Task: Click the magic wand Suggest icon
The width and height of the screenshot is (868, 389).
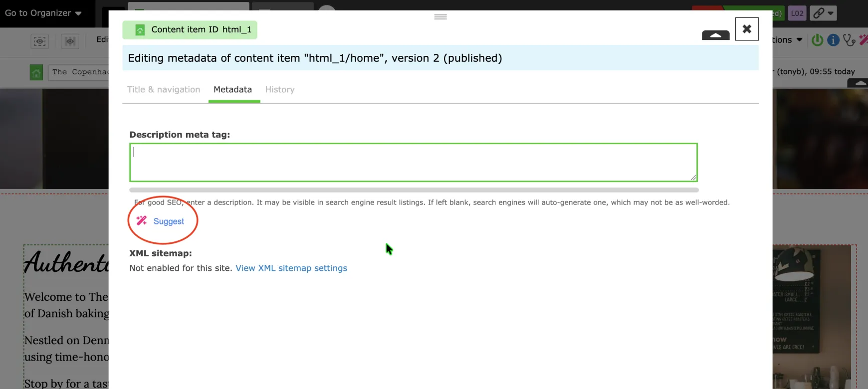Action: pos(142,220)
